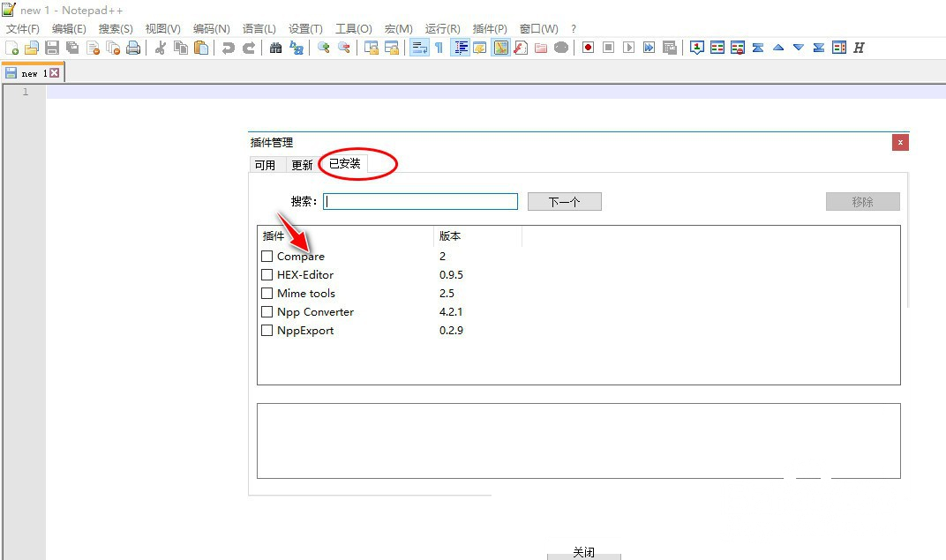Viewport: 946px width, 560px height.
Task: Open the 搜索(S) menu
Action: 116,29
